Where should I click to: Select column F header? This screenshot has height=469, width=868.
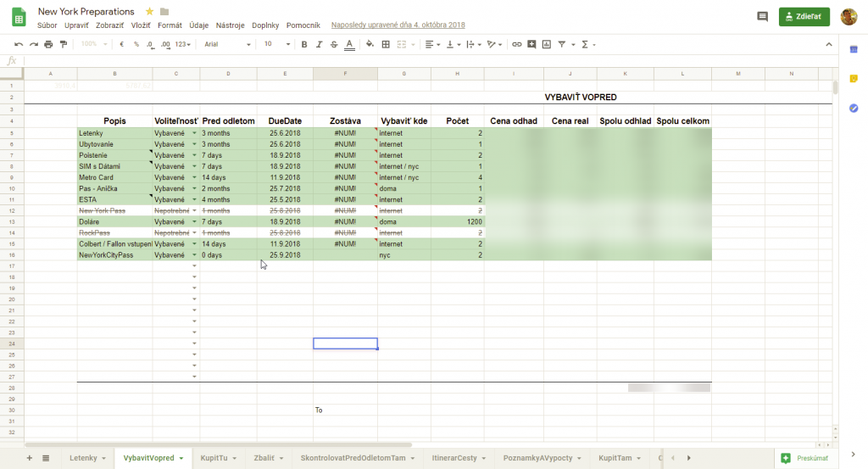coord(346,73)
